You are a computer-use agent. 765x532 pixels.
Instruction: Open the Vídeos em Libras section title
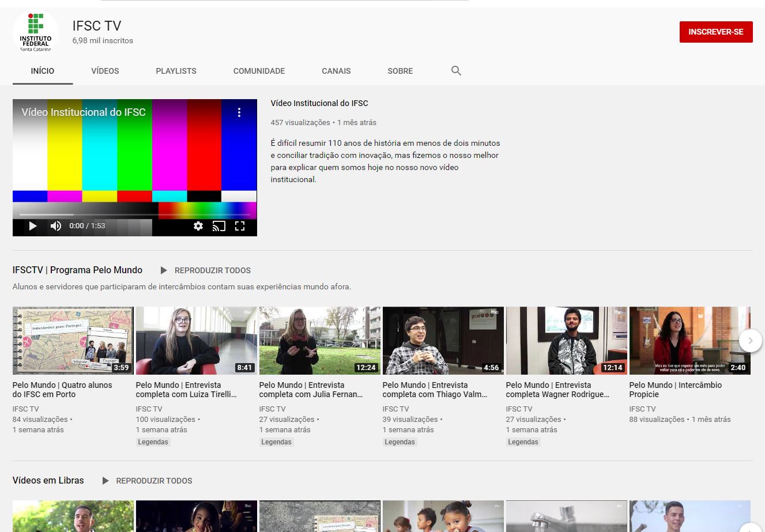pyautogui.click(x=48, y=480)
